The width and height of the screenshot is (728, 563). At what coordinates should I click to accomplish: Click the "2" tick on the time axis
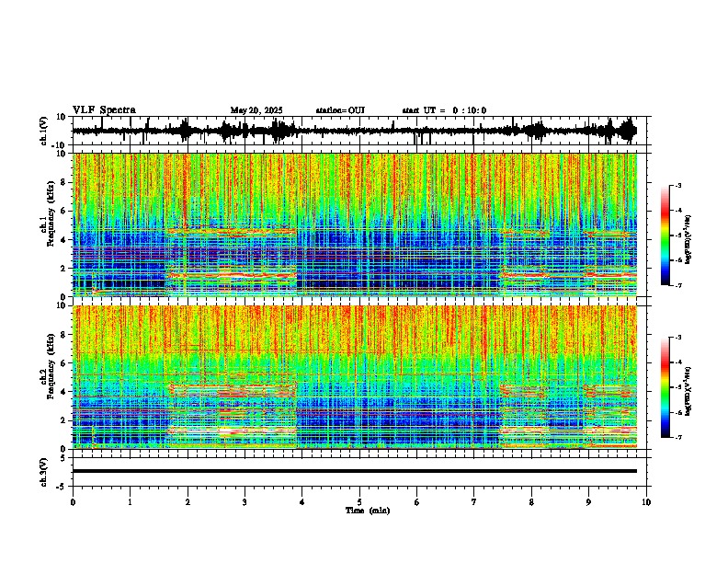(188, 502)
